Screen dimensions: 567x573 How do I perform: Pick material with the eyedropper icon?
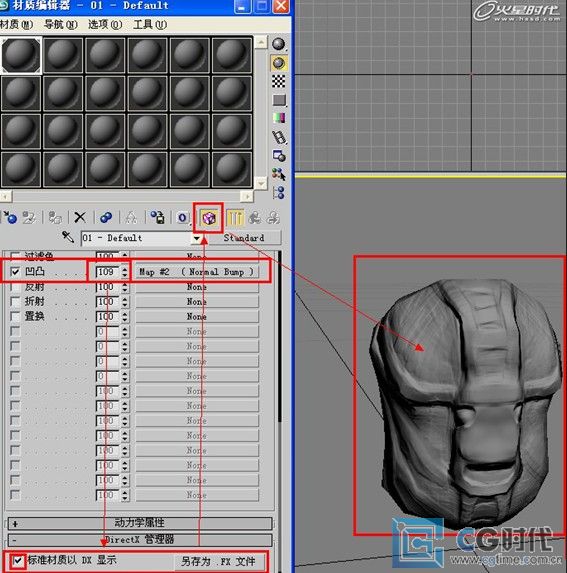(x=68, y=237)
